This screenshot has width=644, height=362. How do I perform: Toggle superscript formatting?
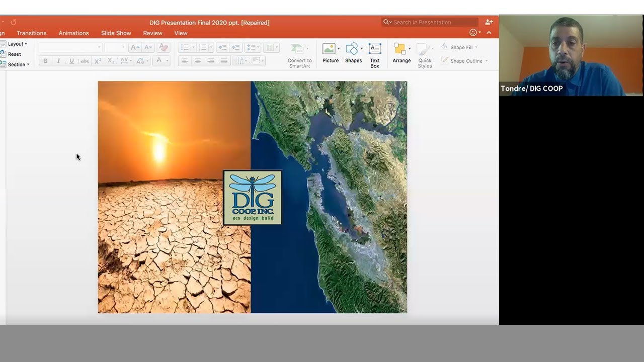pos(98,61)
